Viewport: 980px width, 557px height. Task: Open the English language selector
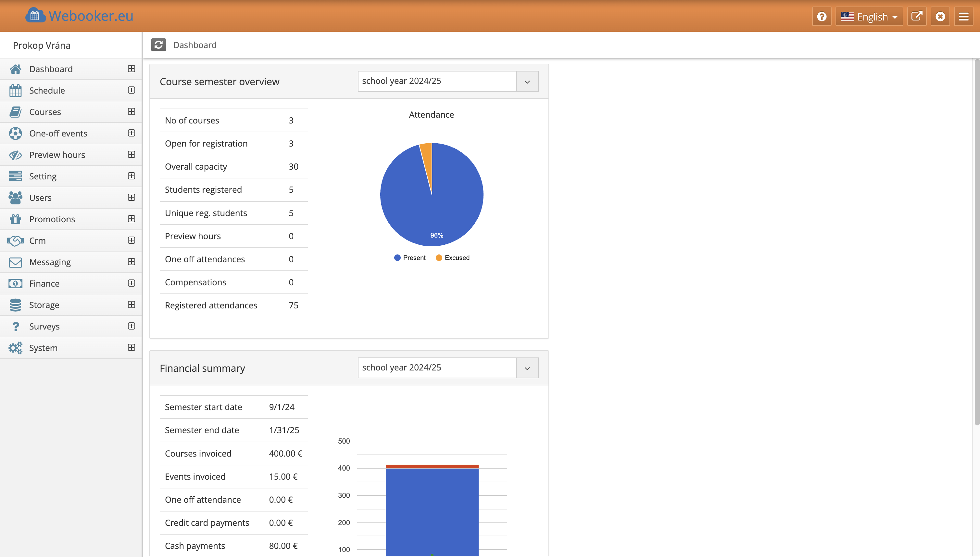(x=869, y=17)
